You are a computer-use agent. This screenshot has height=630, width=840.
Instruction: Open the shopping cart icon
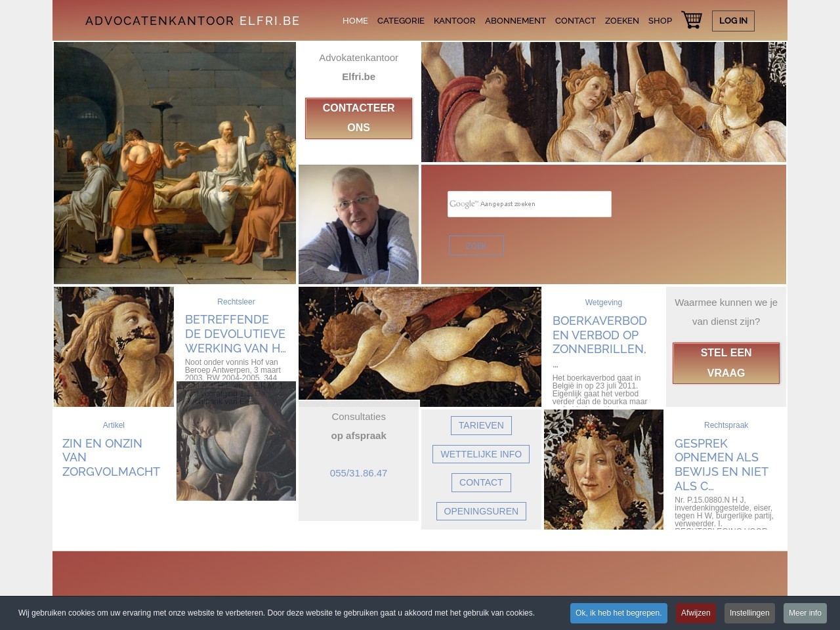(x=692, y=20)
